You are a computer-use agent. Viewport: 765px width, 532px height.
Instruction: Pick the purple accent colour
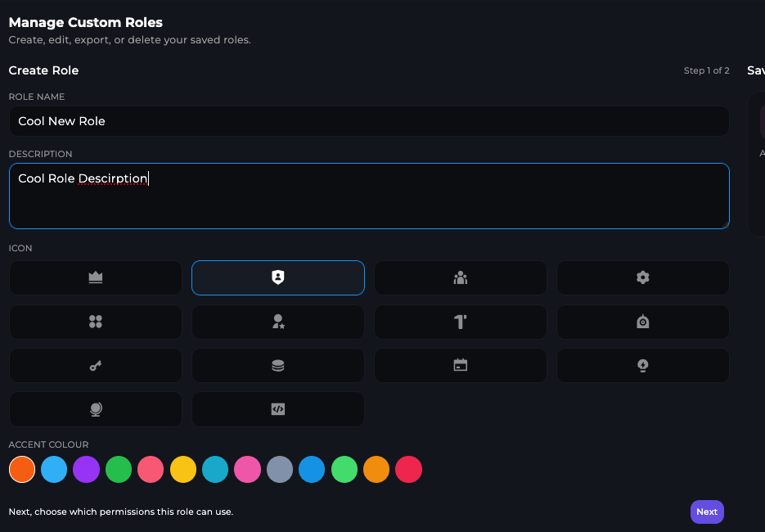86,470
